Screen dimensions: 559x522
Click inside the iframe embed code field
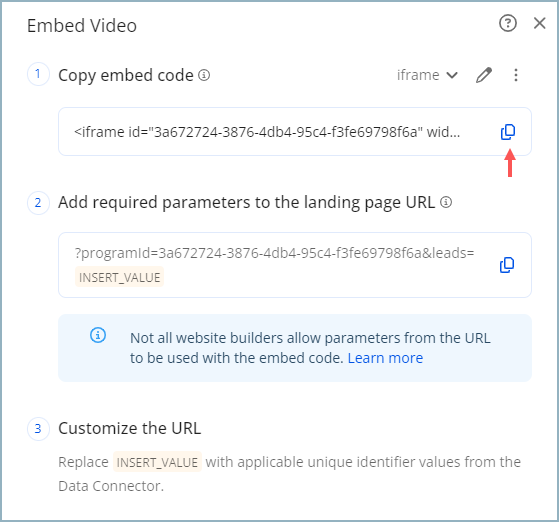click(295, 132)
